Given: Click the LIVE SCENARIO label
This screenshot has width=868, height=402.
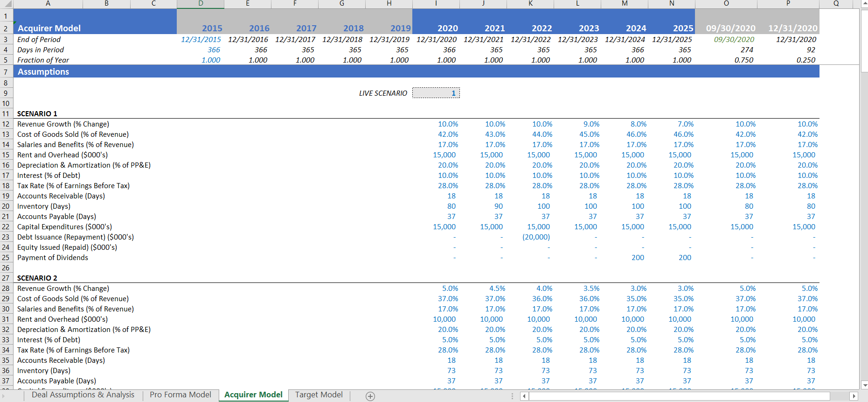Looking at the screenshot, I should click(383, 93).
